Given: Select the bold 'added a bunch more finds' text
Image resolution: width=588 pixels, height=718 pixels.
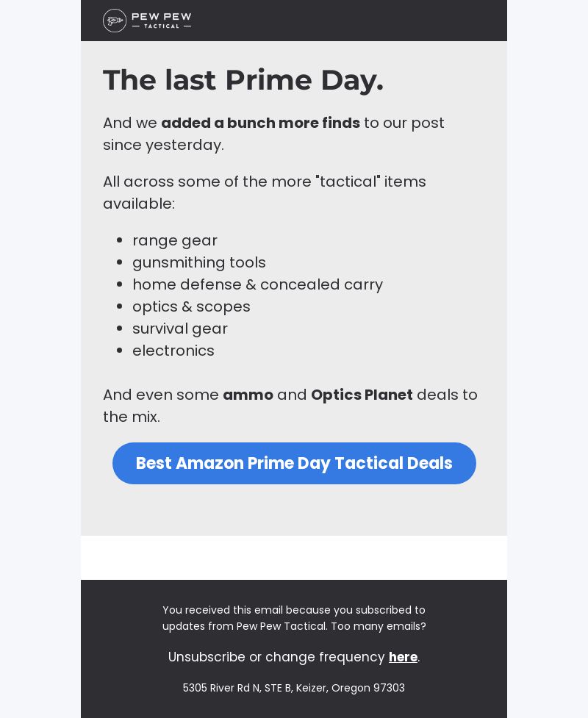Looking at the screenshot, I should click(261, 123).
